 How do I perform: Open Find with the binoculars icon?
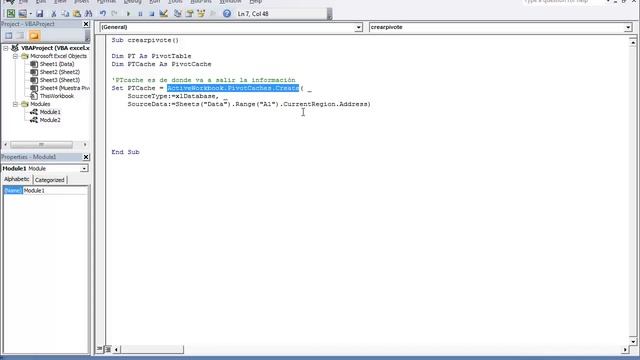[89, 13]
